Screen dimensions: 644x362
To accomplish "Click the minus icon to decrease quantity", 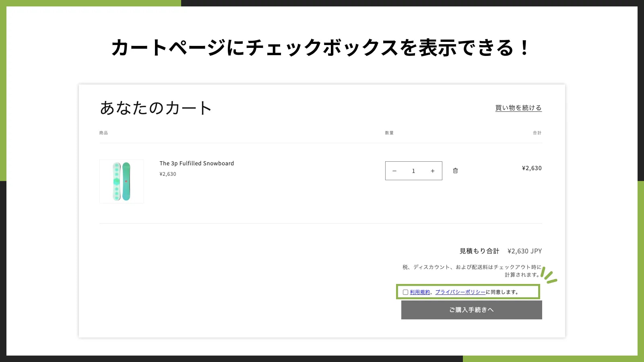I will click(394, 171).
